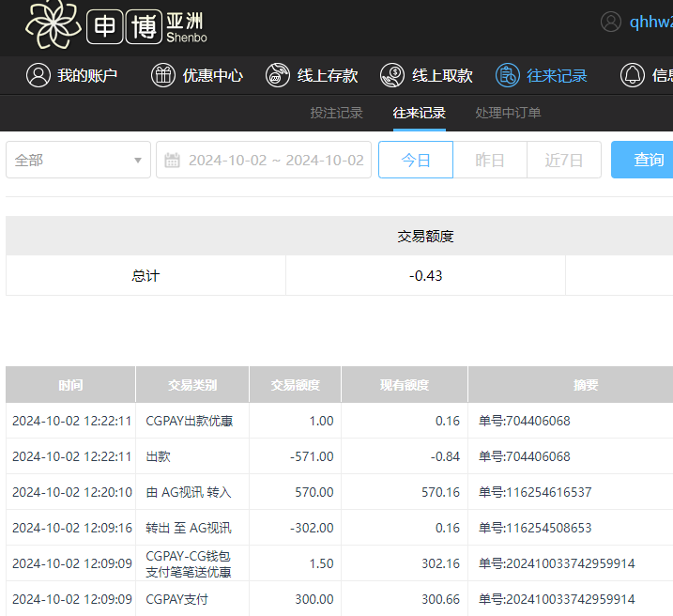Open the 全部 transaction type dropdown
The width and height of the screenshot is (673, 616).
(x=78, y=160)
